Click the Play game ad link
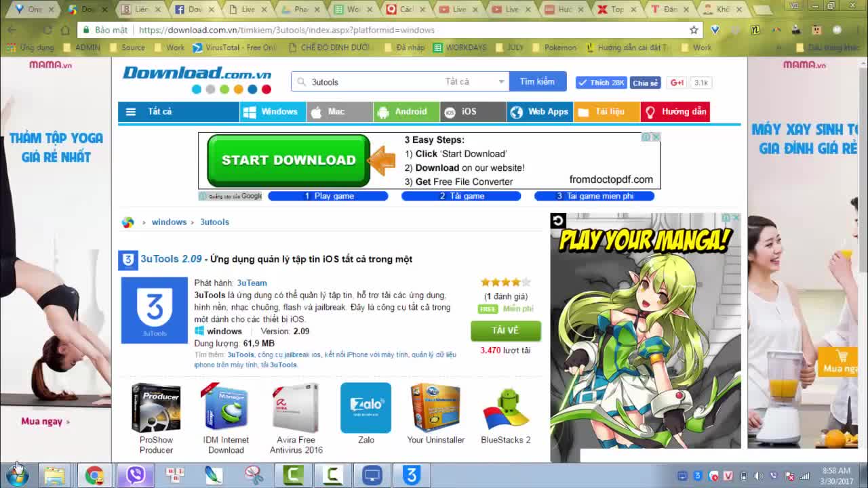868x488 pixels. coord(328,196)
